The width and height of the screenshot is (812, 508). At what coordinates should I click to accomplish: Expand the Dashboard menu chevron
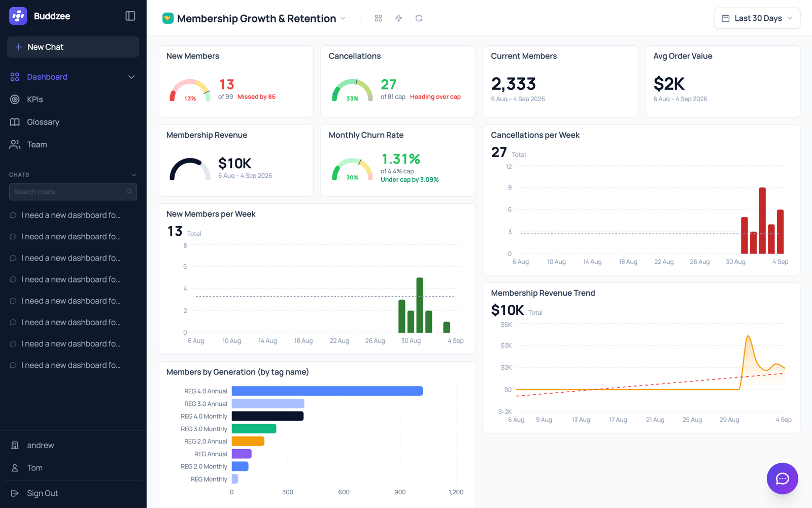pyautogui.click(x=131, y=77)
